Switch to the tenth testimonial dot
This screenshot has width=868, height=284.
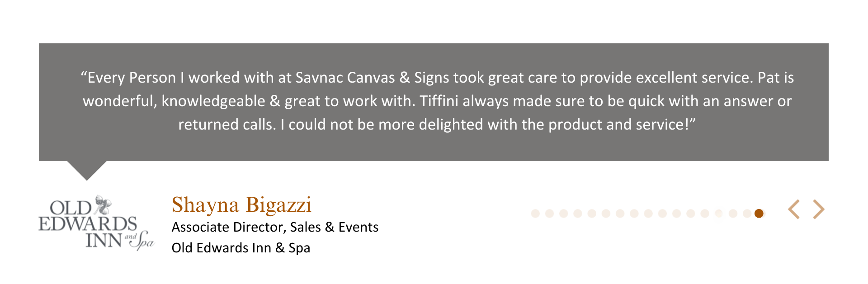click(x=662, y=214)
